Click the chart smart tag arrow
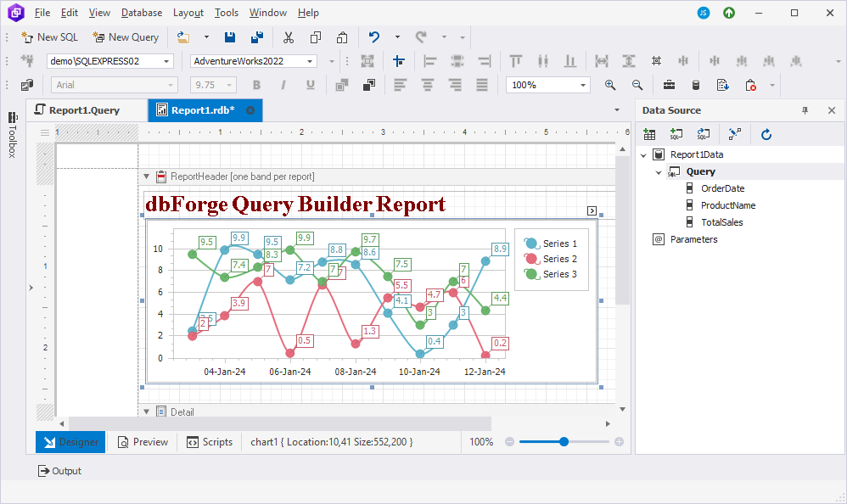Viewport: 847px width, 504px height. pyautogui.click(x=592, y=210)
